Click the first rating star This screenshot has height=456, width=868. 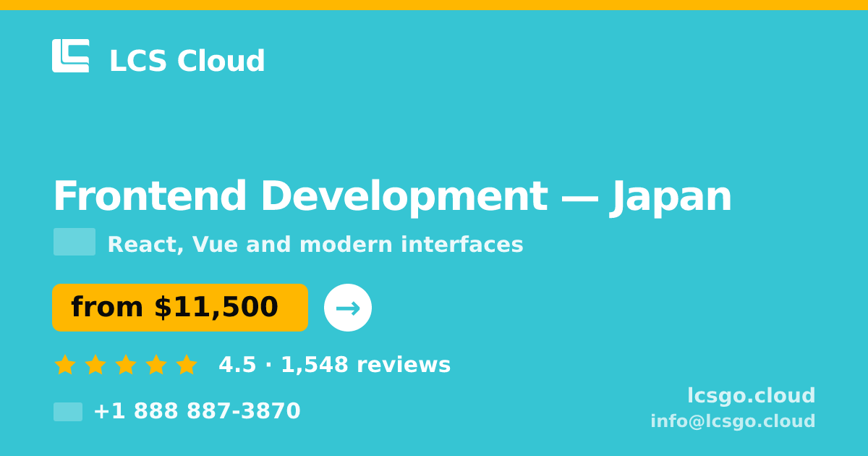65,365
